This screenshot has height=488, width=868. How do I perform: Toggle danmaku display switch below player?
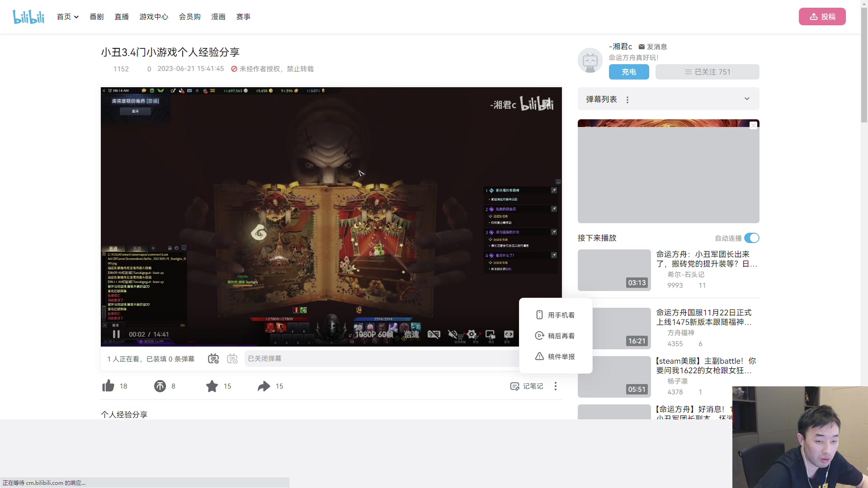pyautogui.click(x=213, y=359)
